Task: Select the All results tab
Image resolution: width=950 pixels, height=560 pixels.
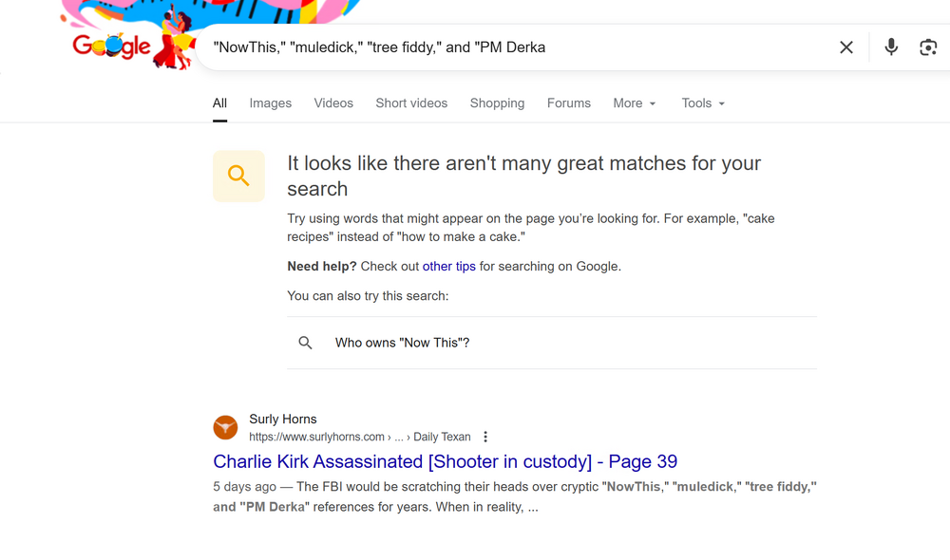Action: tap(219, 103)
